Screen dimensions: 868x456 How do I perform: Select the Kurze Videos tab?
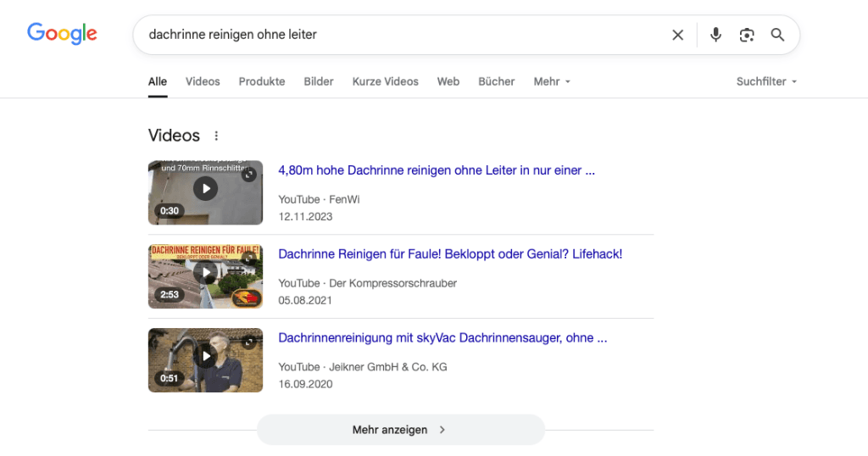385,81
